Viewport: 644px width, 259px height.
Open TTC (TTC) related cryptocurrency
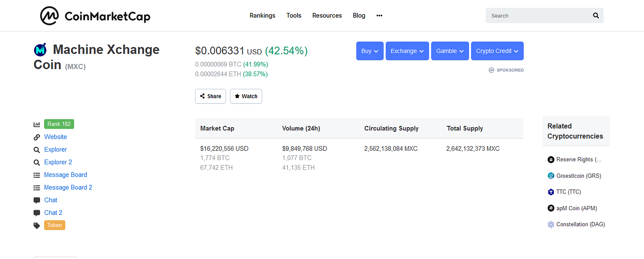coord(569,192)
